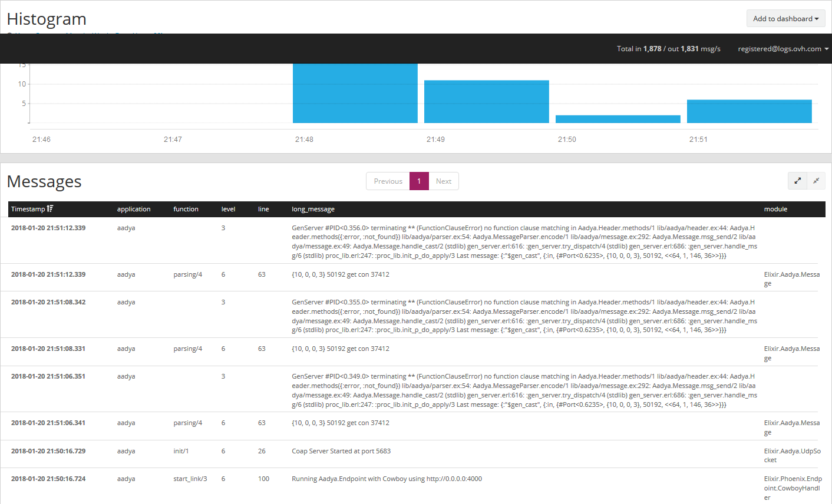Viewport: 832px width, 504px height.
Task: Click the histogram bar at 21:49
Action: (486, 101)
